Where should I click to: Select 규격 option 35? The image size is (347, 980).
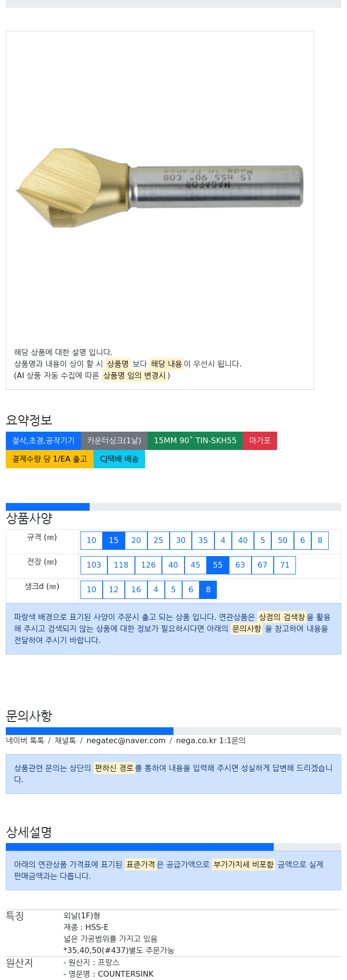tap(203, 541)
